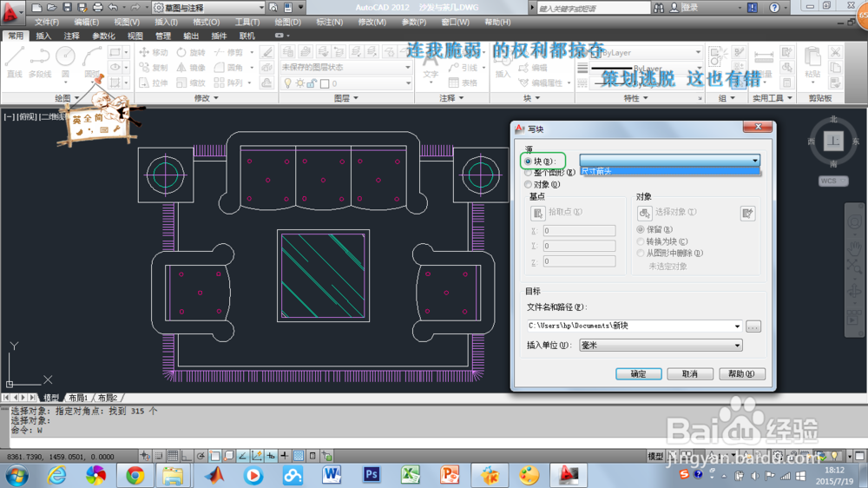This screenshot has width=868, height=488.
Task: Click the Plot printer icon in quick access toolbar
Action: (97, 7)
